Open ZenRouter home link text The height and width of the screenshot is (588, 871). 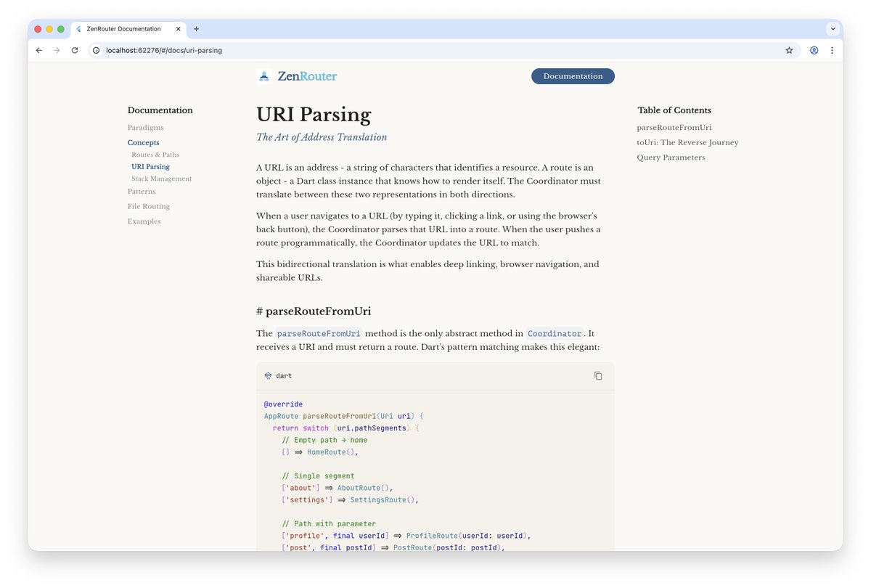tap(307, 76)
